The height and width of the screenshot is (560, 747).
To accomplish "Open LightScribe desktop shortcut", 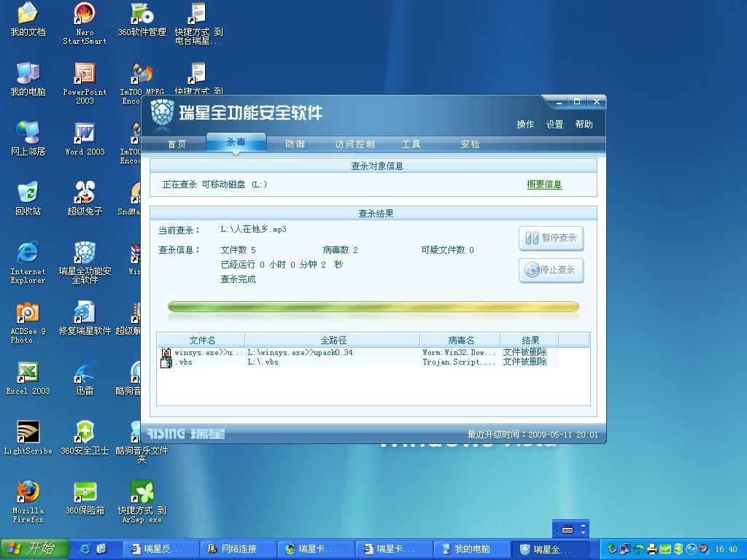I will pyautogui.click(x=28, y=438).
